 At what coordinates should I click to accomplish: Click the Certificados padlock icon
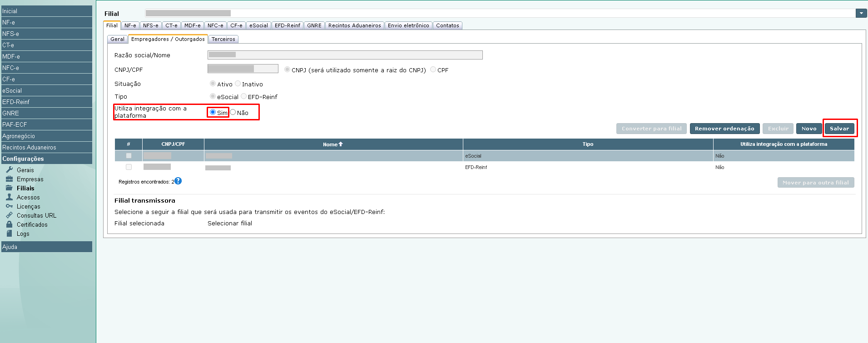(x=9, y=224)
